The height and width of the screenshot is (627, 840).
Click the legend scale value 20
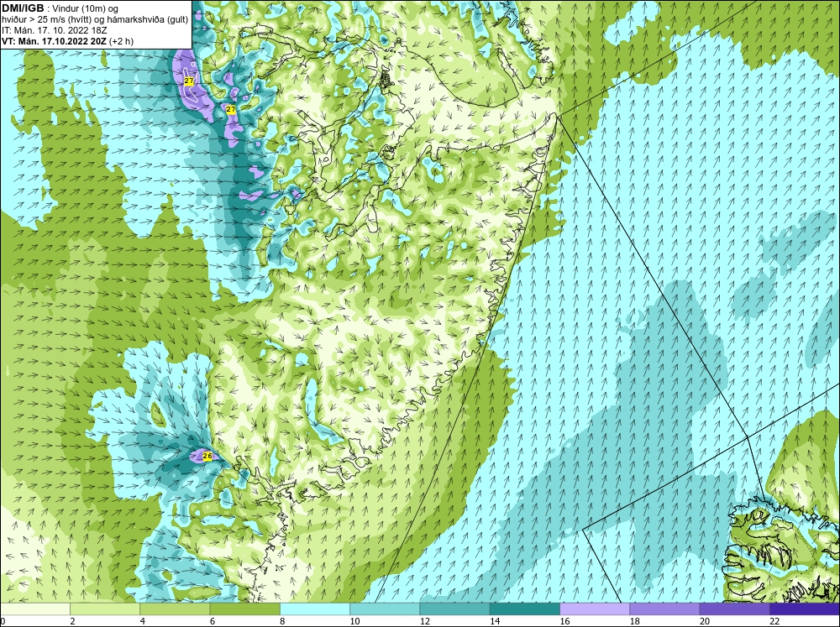705,621
